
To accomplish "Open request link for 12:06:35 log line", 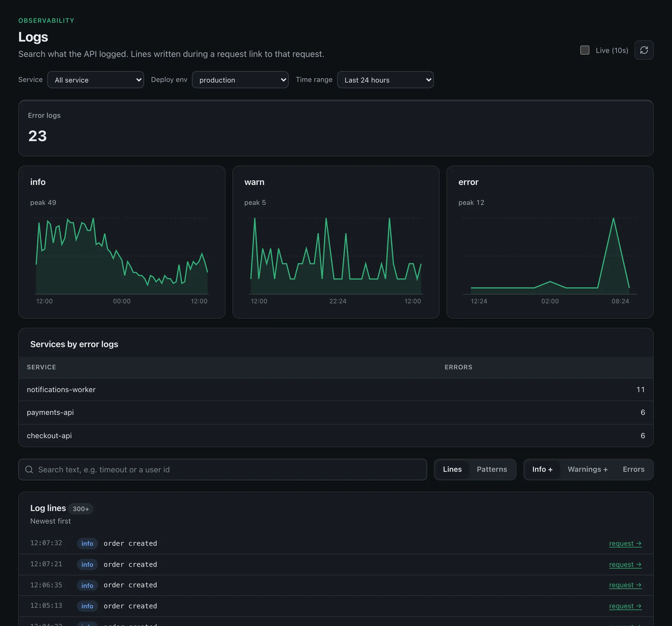I will 625,585.
